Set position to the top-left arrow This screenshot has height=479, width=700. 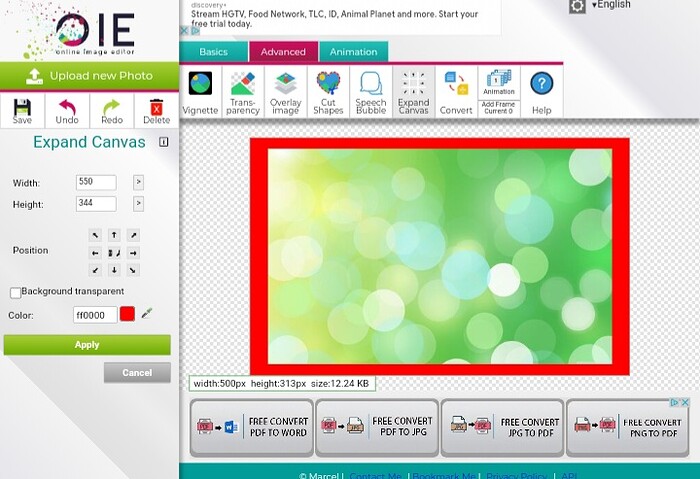pos(96,235)
